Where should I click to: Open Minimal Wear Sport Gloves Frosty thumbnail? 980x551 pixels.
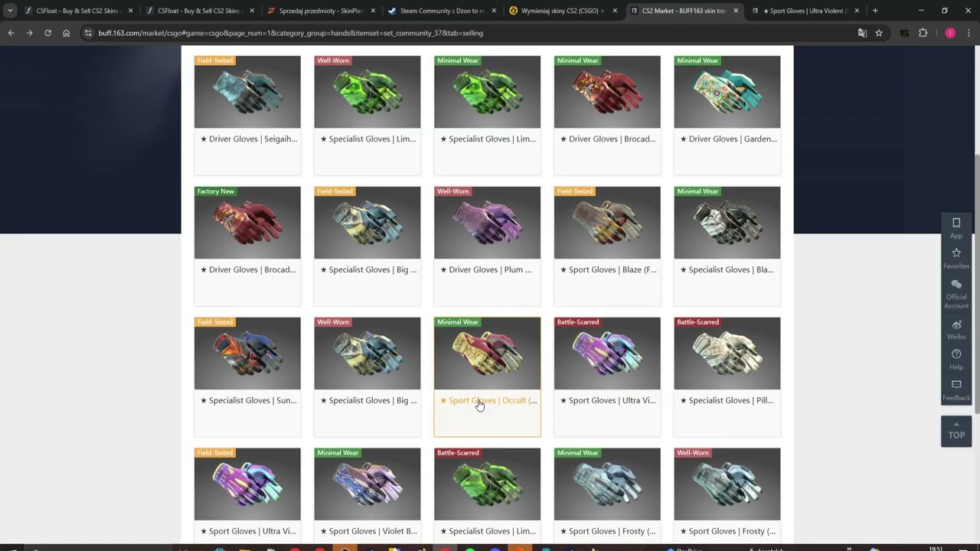(607, 484)
